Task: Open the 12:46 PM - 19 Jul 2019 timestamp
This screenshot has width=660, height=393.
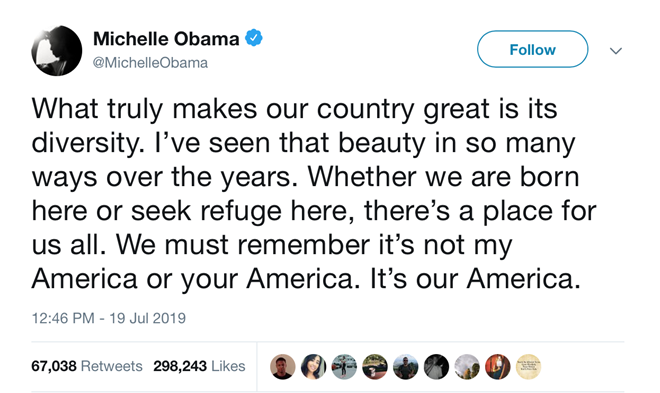Action: [109, 318]
